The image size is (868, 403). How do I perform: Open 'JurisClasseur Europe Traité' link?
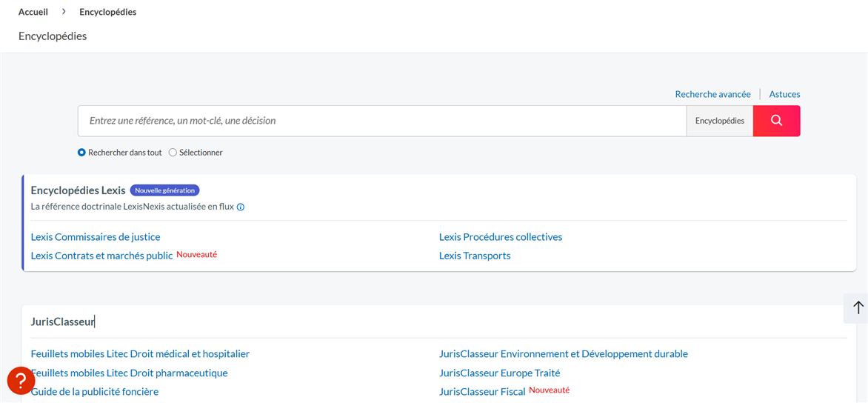[499, 373]
